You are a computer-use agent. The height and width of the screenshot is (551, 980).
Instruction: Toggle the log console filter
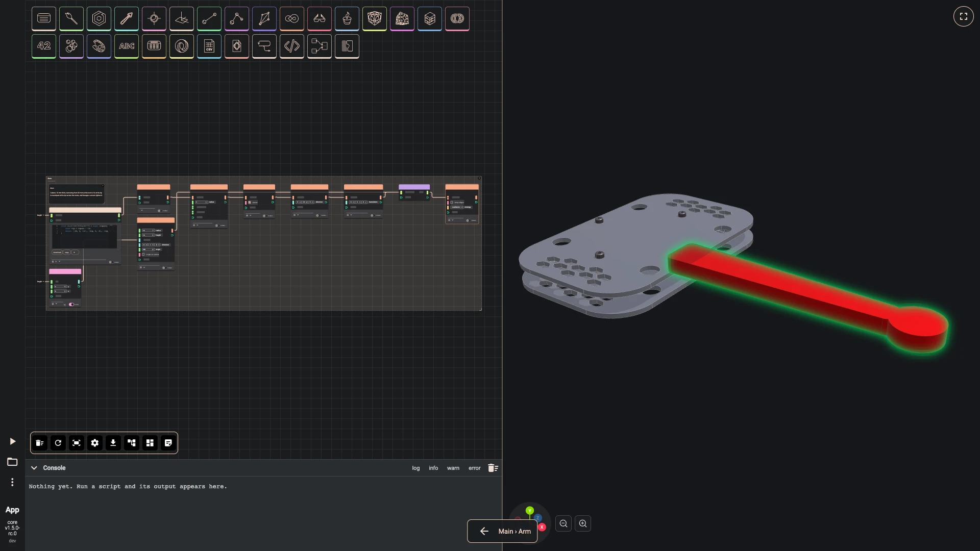click(x=416, y=468)
